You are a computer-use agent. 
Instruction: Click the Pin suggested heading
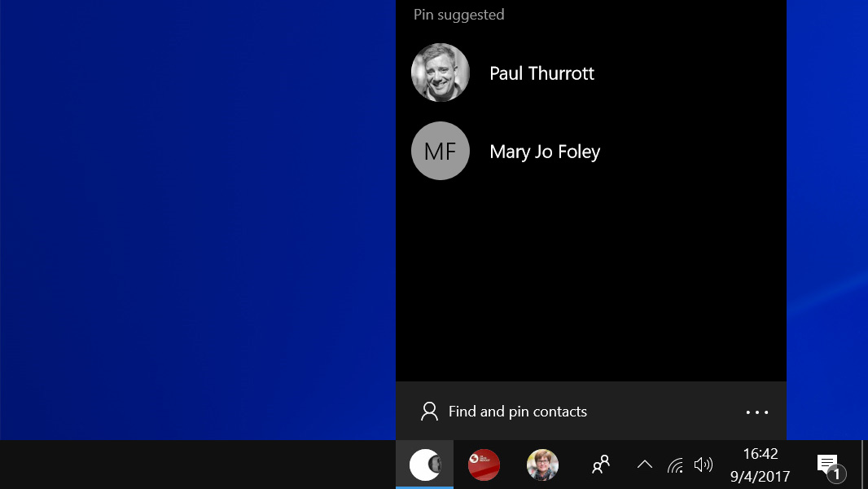(x=458, y=14)
